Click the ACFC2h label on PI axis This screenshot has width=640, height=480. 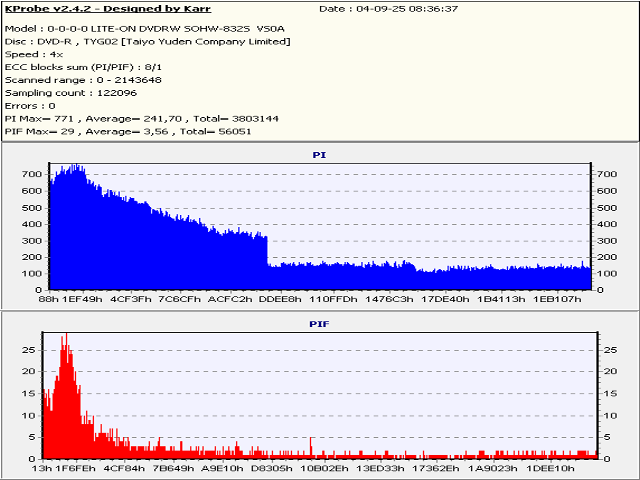click(x=230, y=299)
